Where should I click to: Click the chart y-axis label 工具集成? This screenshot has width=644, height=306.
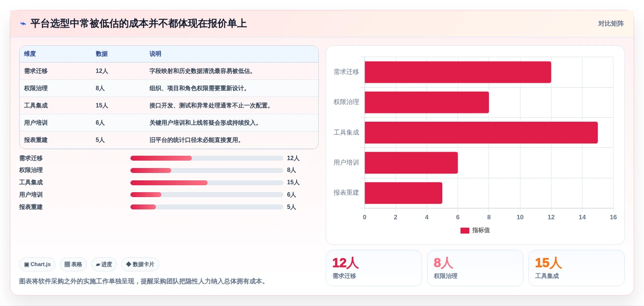(346, 133)
